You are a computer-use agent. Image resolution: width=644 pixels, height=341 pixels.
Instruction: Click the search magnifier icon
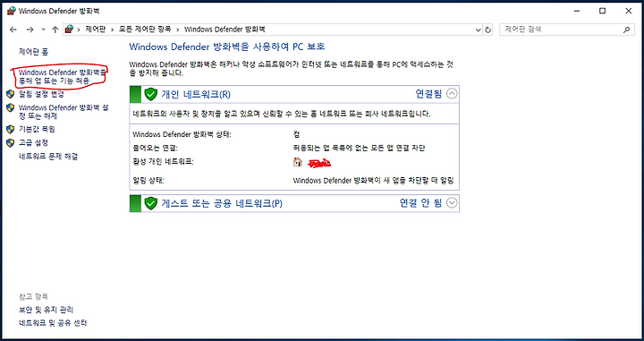click(x=626, y=30)
